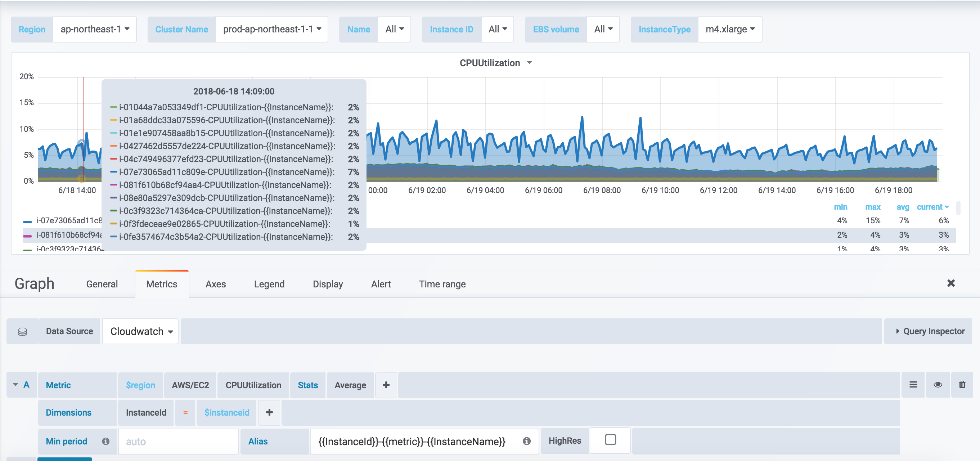Toggle query A visibility eye icon
The image size is (980, 461).
(x=938, y=385)
